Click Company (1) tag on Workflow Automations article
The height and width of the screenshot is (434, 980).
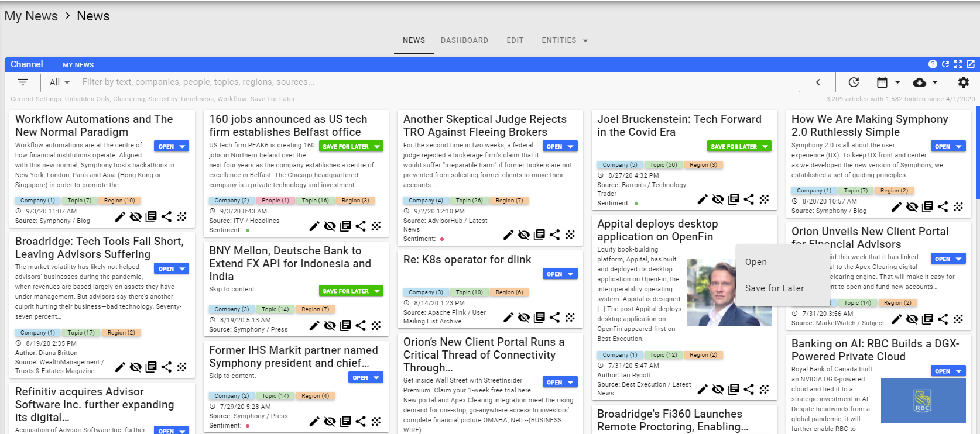click(x=37, y=201)
